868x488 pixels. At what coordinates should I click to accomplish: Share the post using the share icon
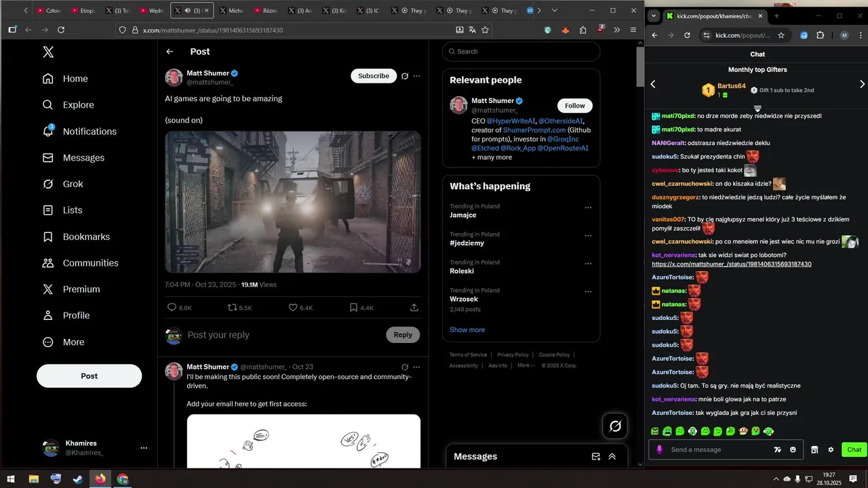pos(414,308)
